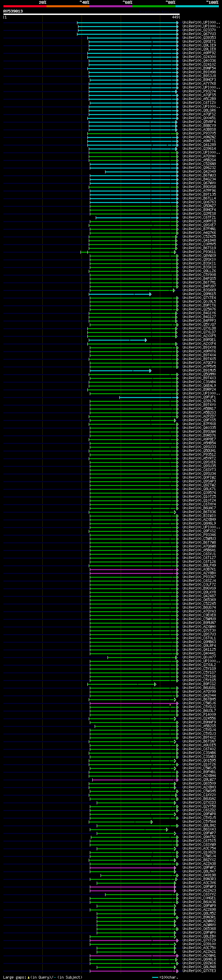Image resolution: width=222 pixels, height=980 pixels.
Task: Click the purple alignment bar of A2Y8B0
Action: 134,573
